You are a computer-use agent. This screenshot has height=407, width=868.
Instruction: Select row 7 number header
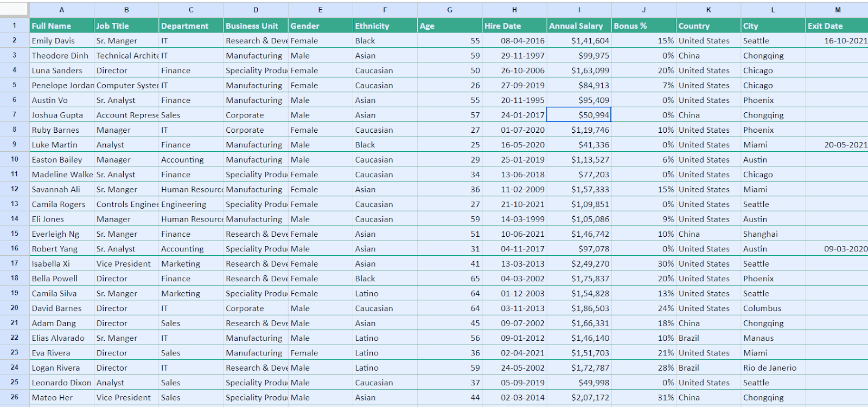coord(15,114)
